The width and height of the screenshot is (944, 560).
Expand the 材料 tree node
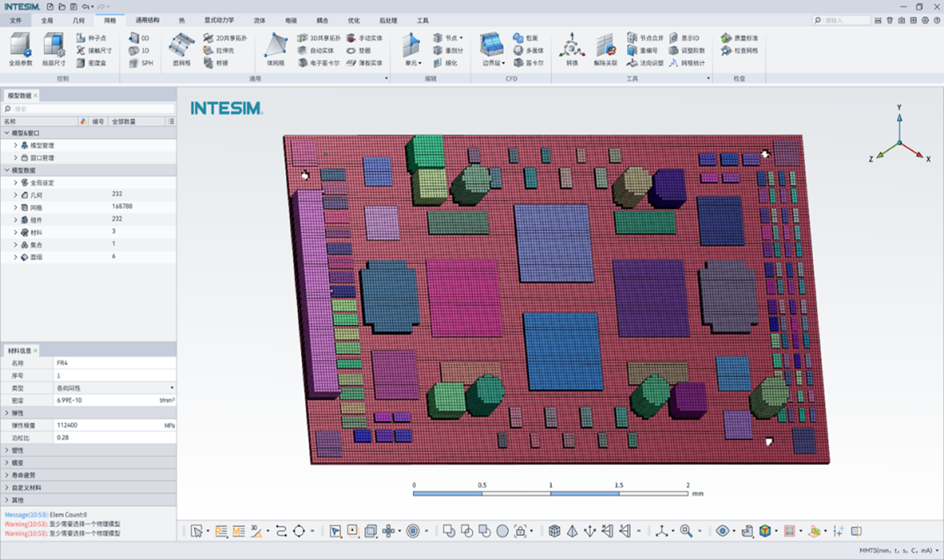point(16,232)
